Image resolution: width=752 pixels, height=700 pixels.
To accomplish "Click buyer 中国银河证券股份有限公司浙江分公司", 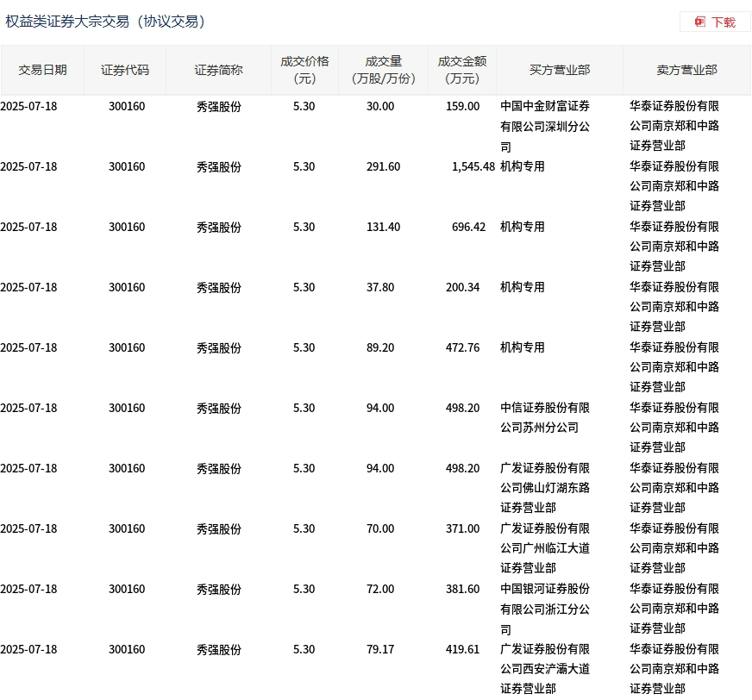I will (545, 609).
